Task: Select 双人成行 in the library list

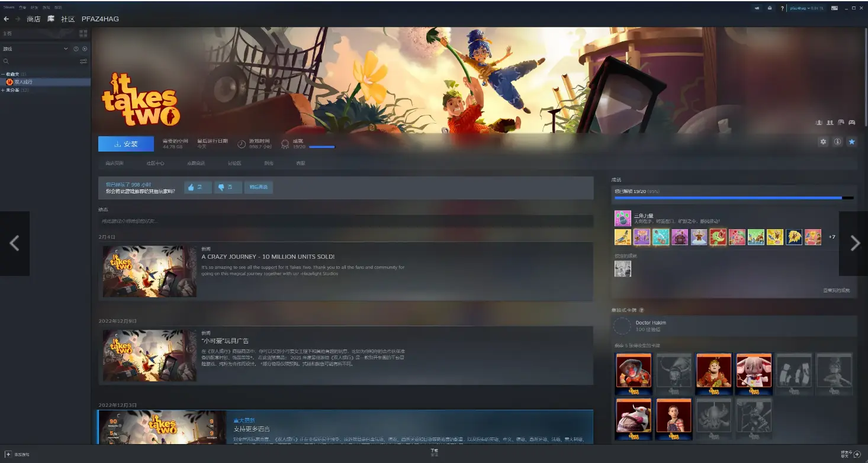Action: pyautogui.click(x=46, y=82)
